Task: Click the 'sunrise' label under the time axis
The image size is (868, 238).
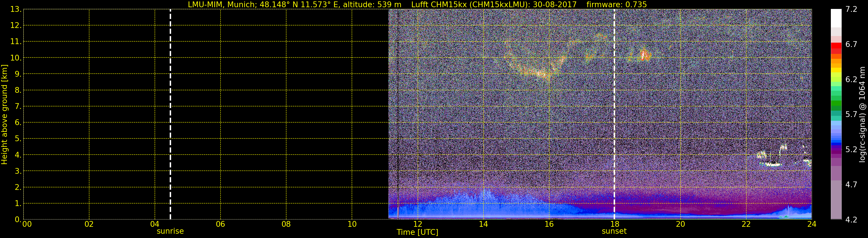Action: 170,231
